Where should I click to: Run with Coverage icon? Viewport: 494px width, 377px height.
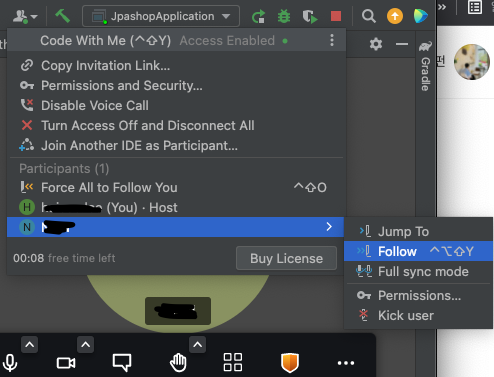pyautogui.click(x=310, y=16)
